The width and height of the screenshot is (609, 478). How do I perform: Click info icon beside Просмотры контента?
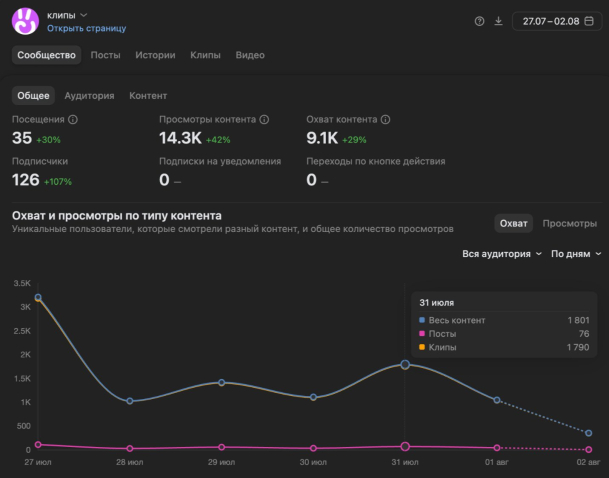pyautogui.click(x=264, y=120)
